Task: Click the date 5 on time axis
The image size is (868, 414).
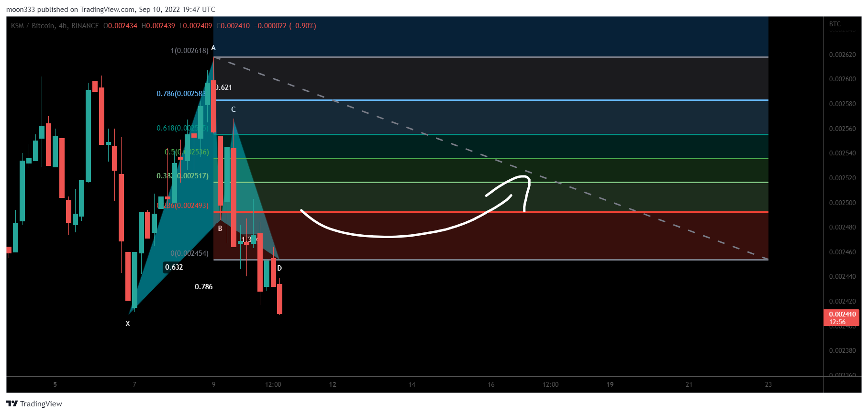Action: click(x=55, y=384)
